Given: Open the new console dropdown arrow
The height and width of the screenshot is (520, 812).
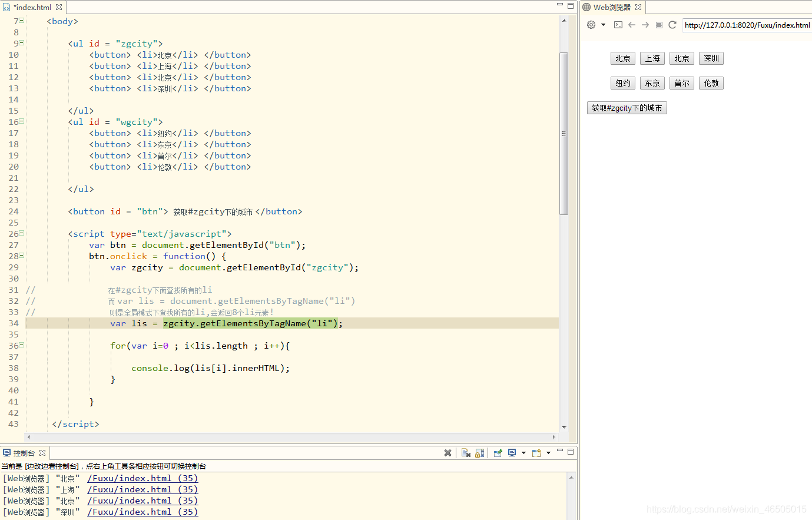Looking at the screenshot, I should (x=548, y=453).
